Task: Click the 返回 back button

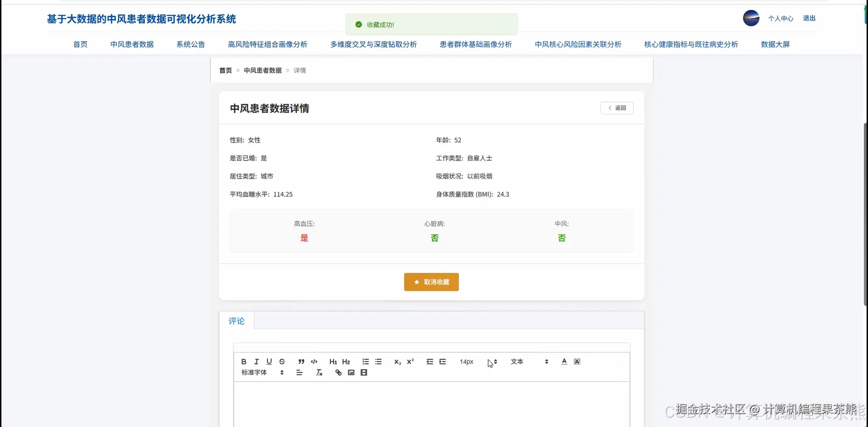Action: [x=617, y=108]
